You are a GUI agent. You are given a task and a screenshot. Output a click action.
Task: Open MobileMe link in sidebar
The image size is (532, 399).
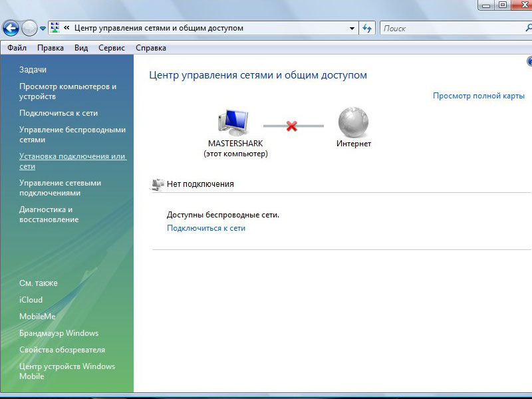[x=37, y=317]
